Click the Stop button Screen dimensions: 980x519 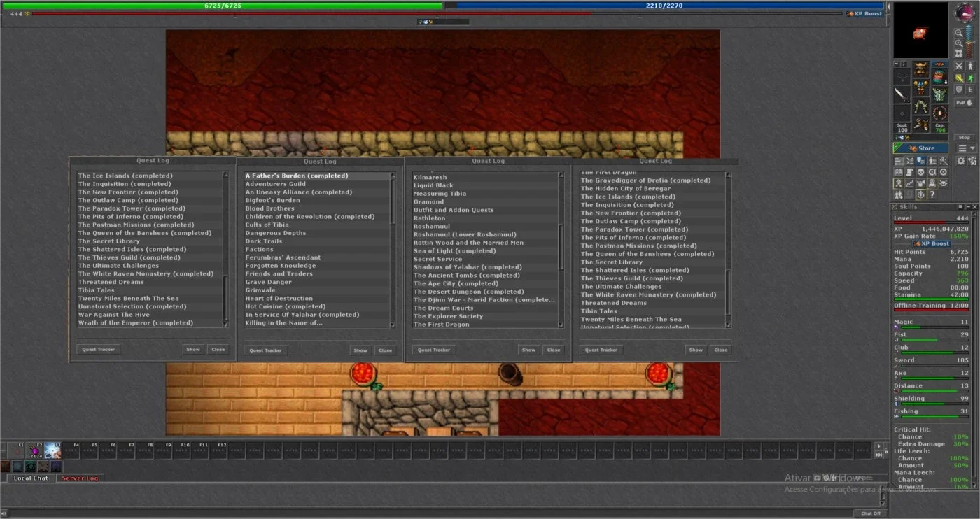pos(964,138)
